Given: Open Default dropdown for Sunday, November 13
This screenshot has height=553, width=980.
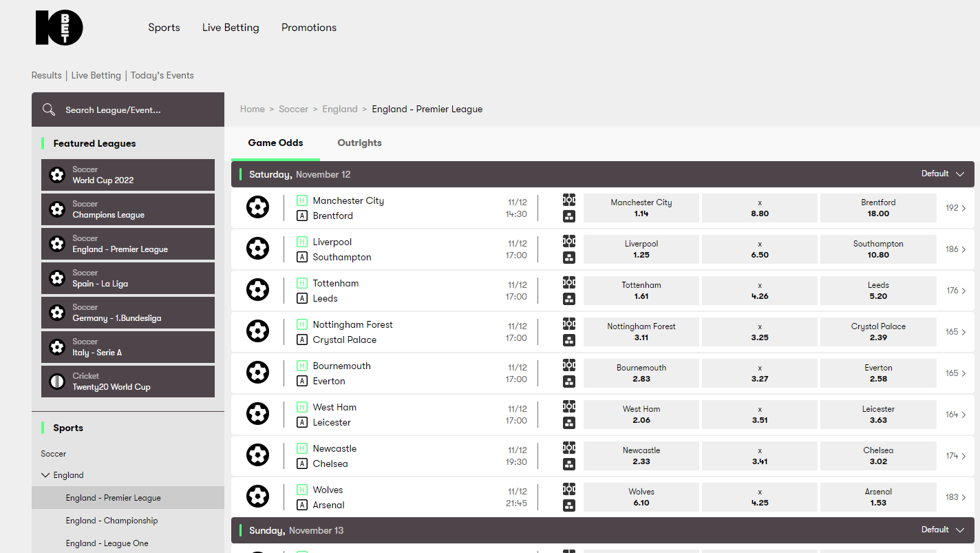Looking at the screenshot, I should tap(943, 530).
